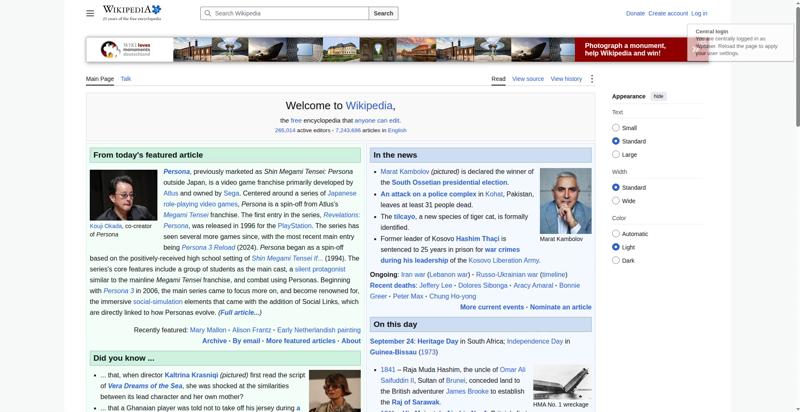Click the tilcayo link

405,216
